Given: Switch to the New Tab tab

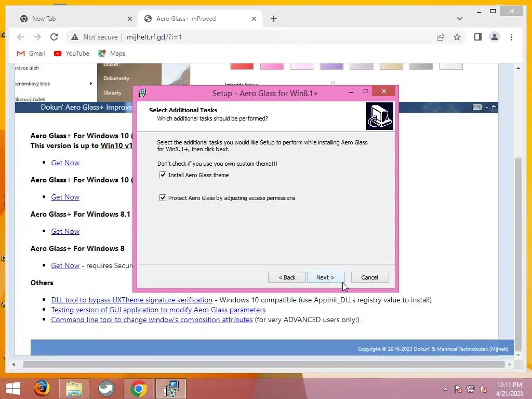Looking at the screenshot, I should tap(75, 19).
